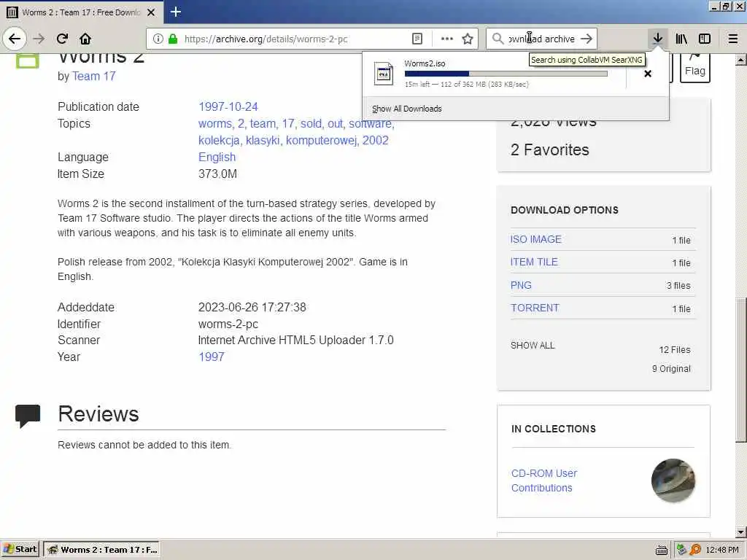Cancel the Worms2.iso download
This screenshot has width=747, height=560.
point(648,74)
